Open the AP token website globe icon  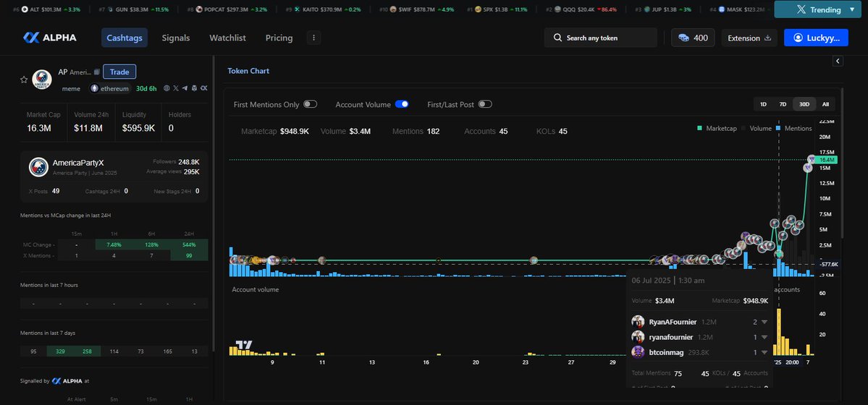167,88
